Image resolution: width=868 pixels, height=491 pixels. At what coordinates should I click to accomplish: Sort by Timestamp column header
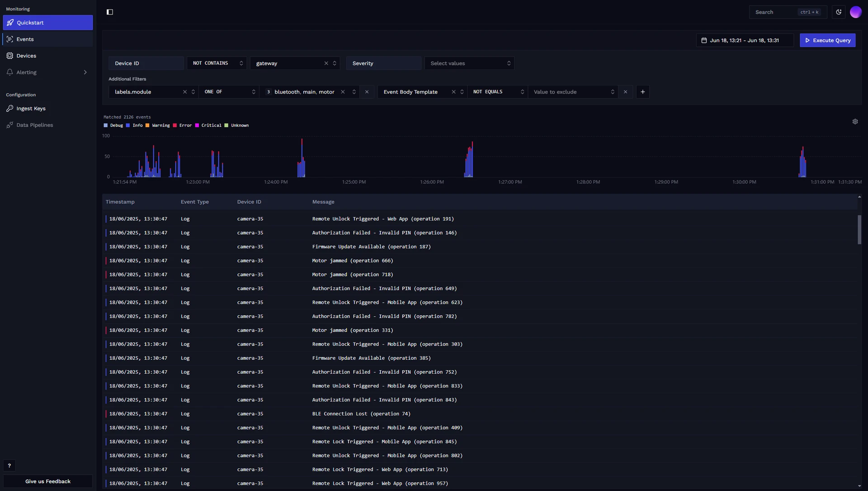coord(120,202)
